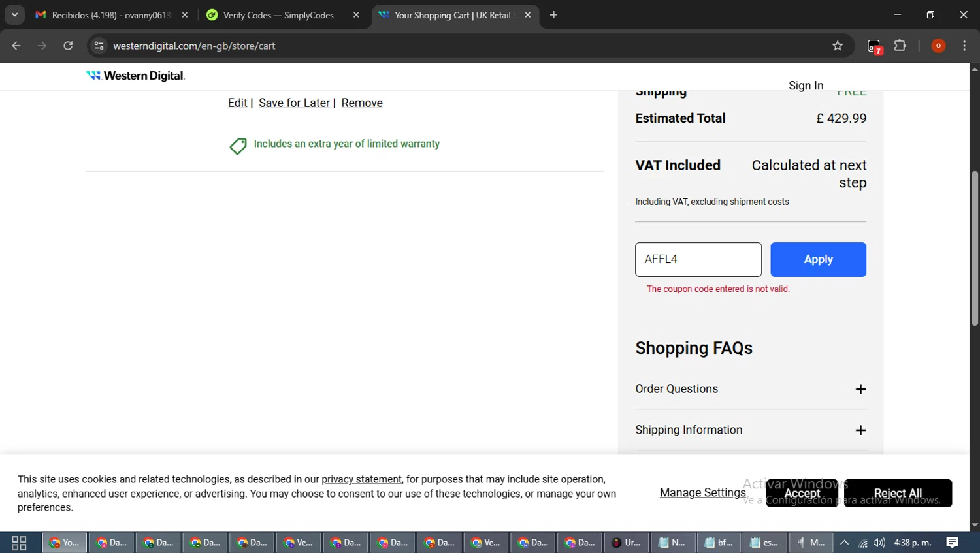
Task: Click Sign In link
Action: tap(806, 86)
